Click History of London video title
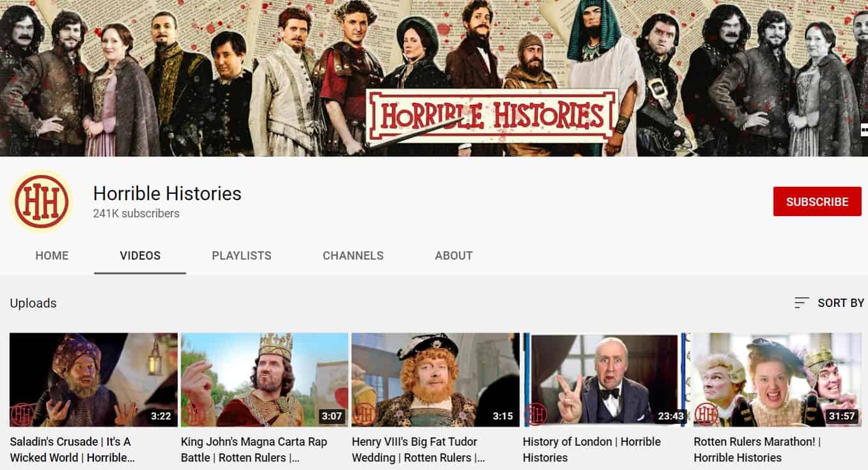The width and height of the screenshot is (868, 470). (592, 450)
